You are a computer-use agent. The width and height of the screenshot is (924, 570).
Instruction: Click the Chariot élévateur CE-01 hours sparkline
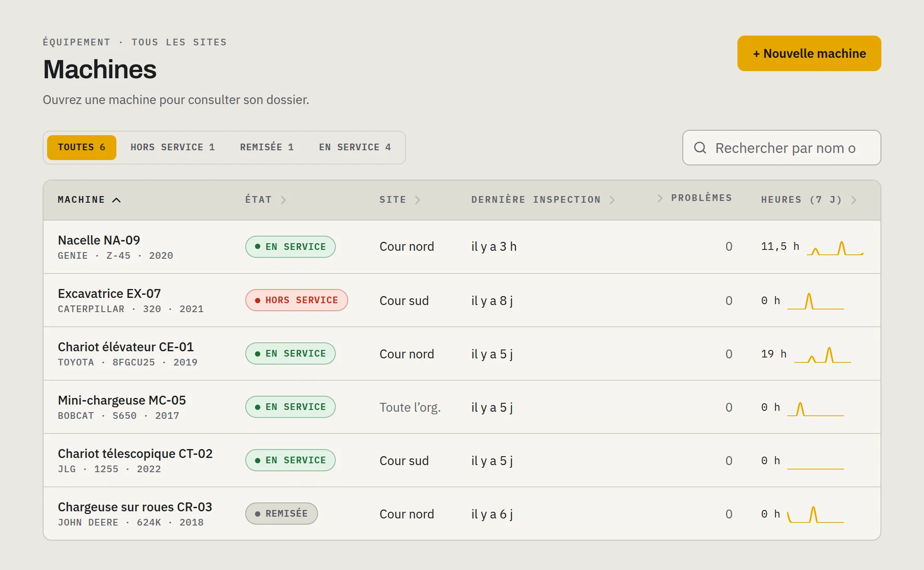tap(823, 355)
